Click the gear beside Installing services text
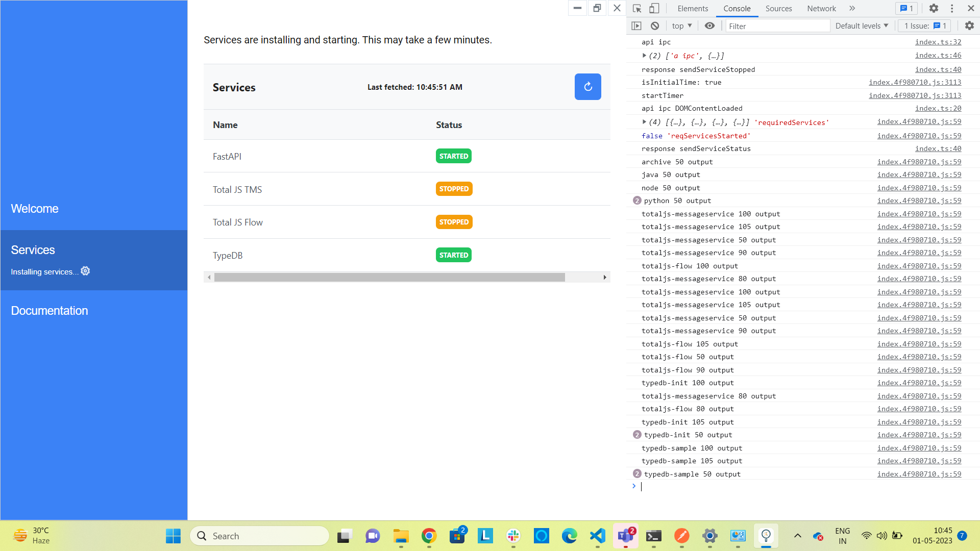980x551 pixels. (85, 271)
